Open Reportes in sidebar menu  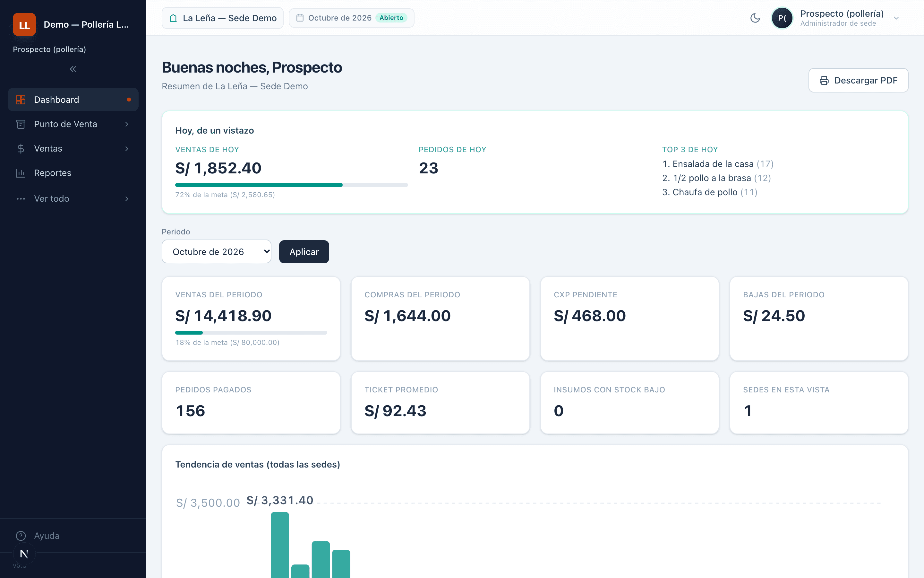pos(73,173)
